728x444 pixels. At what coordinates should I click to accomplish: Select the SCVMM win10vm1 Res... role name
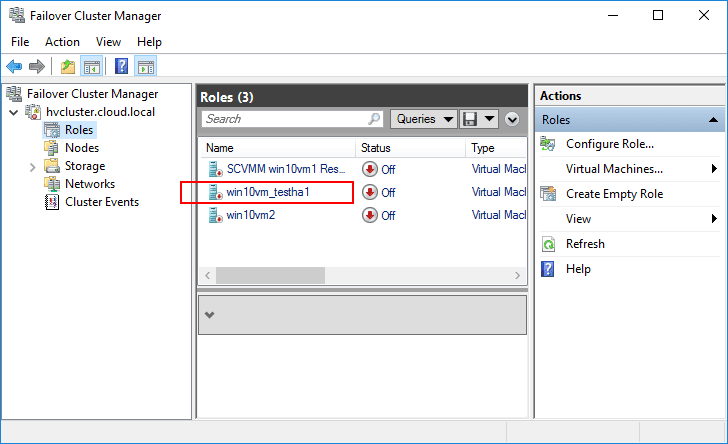pos(286,169)
